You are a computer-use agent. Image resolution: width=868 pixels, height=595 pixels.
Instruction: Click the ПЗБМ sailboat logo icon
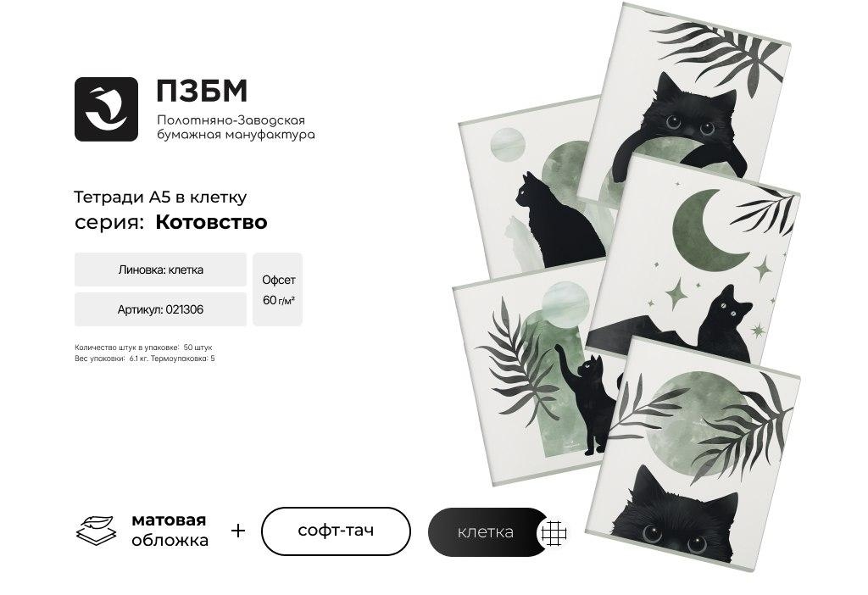(106, 109)
